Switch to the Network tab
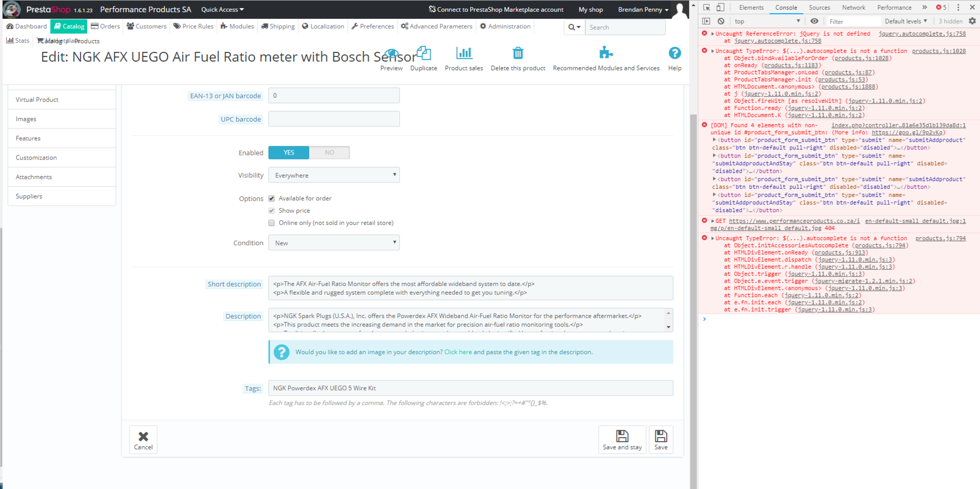The height and width of the screenshot is (489, 980). click(x=853, y=7)
